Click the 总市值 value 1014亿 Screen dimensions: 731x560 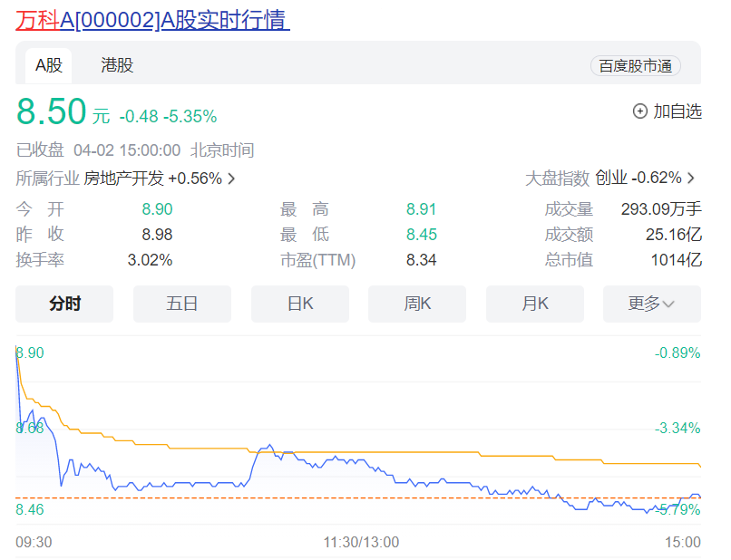[676, 259]
